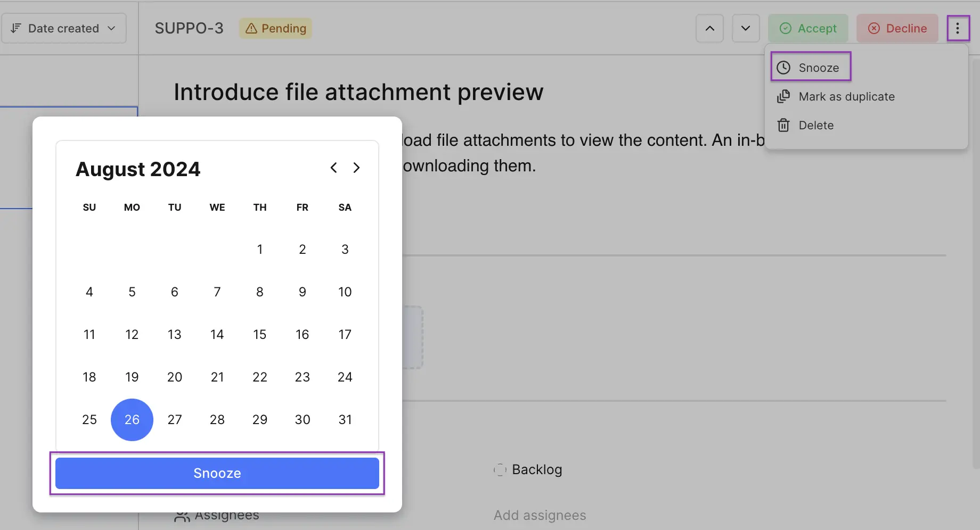Decline the SUPPO-3 issue
980x530 pixels.
(x=897, y=28)
